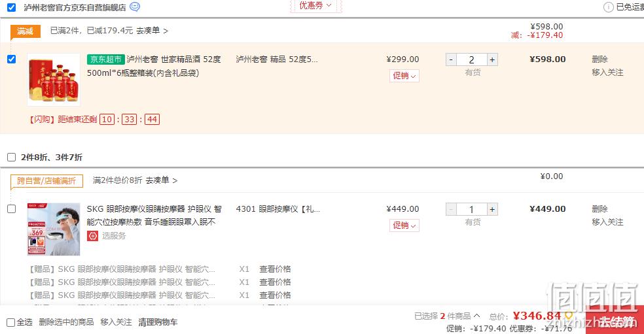
Task: Open the 泸州老窖 世家精品酒 52度 title link
Action: (154, 66)
